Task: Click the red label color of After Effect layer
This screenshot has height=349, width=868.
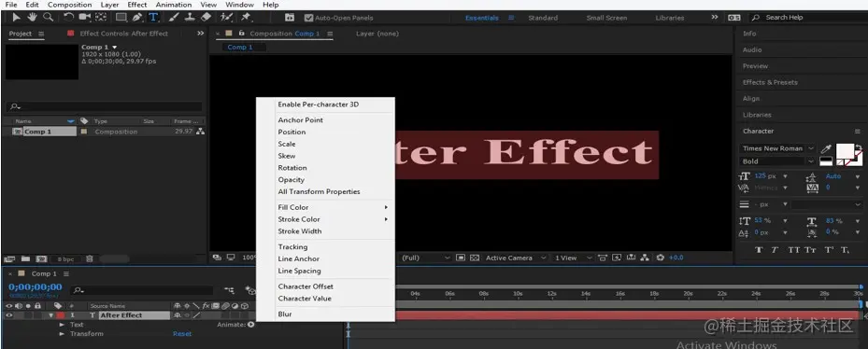Action: point(60,315)
